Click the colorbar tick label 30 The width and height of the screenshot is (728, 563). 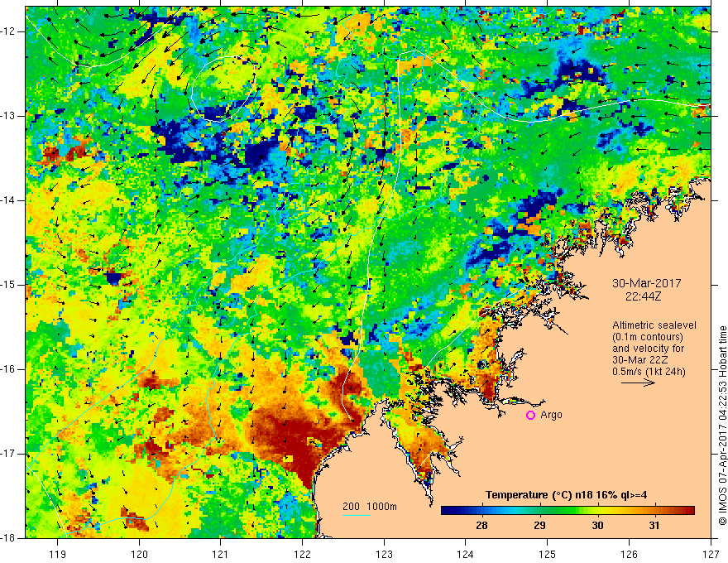tap(597, 526)
